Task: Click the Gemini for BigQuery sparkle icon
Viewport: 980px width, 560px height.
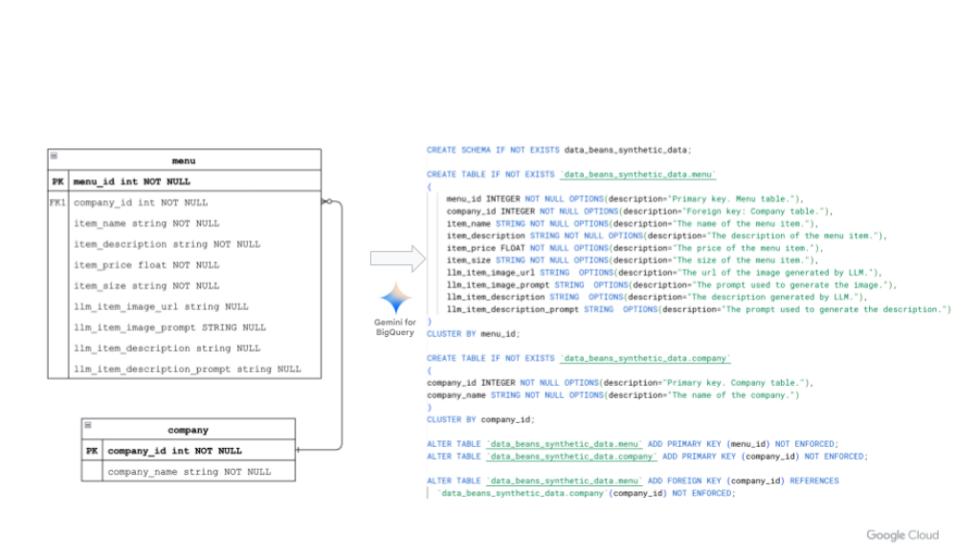Action: pos(396,299)
